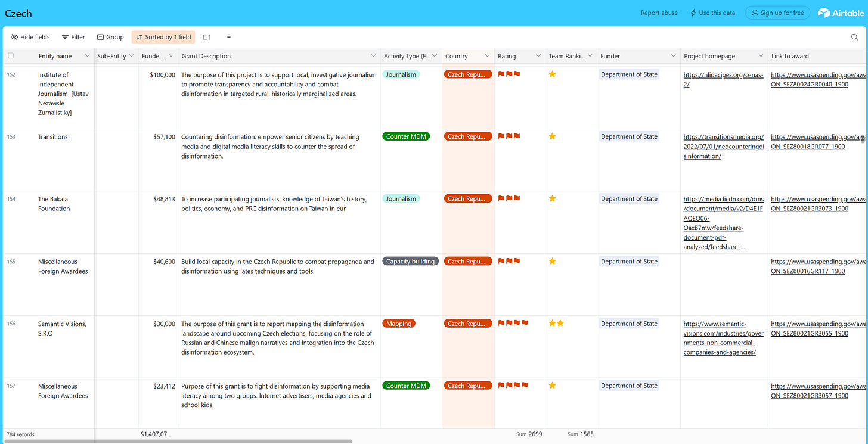868x444 pixels.
Task: Open award link ending SEZ80024GR0040_1900
Action: 819,80
